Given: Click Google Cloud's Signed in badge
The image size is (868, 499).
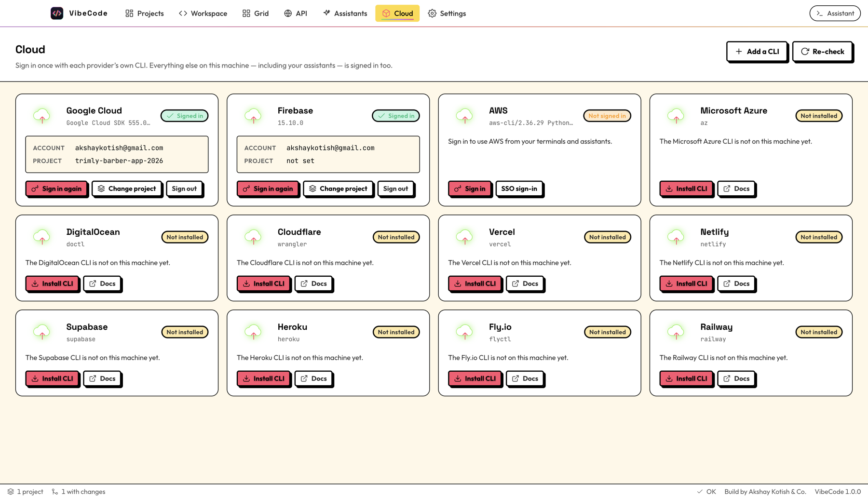Looking at the screenshot, I should [x=185, y=116].
